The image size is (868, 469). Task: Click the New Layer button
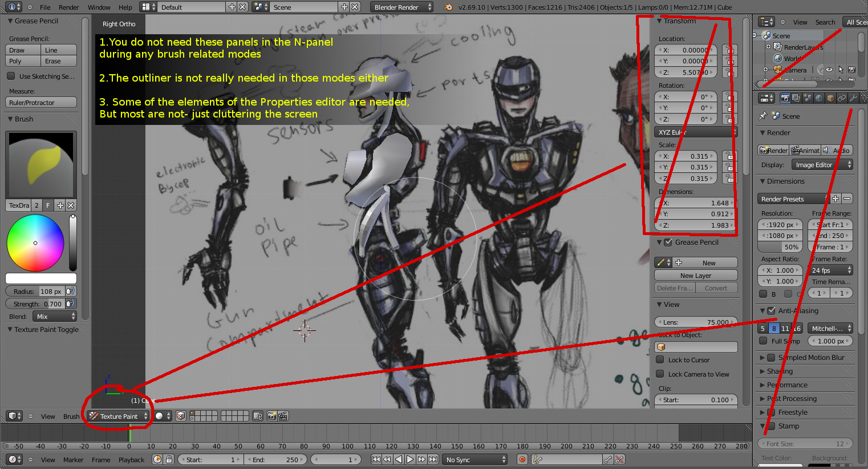point(696,275)
